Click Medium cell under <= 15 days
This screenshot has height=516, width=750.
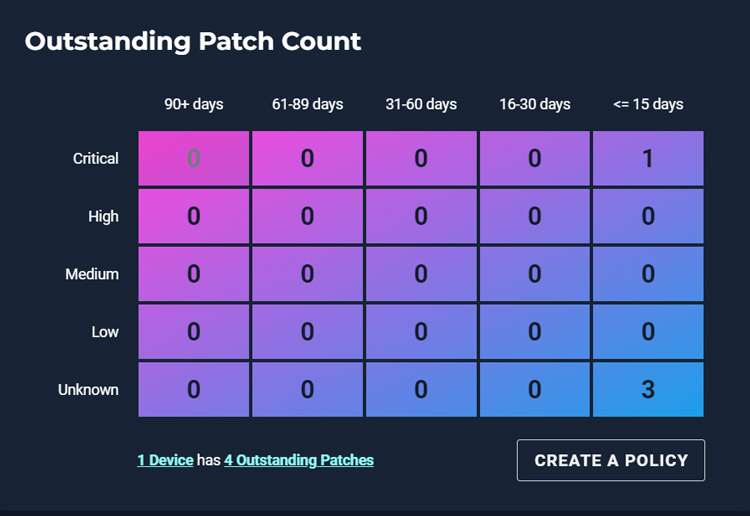[x=648, y=274]
